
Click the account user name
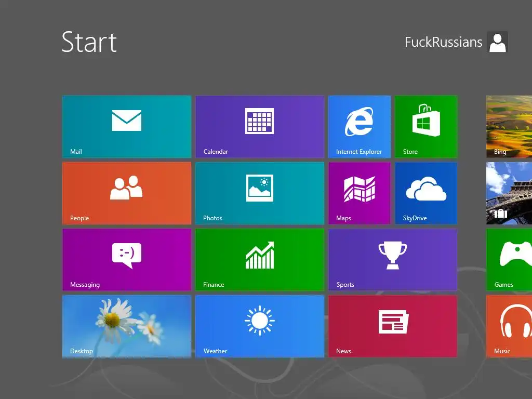pos(444,42)
